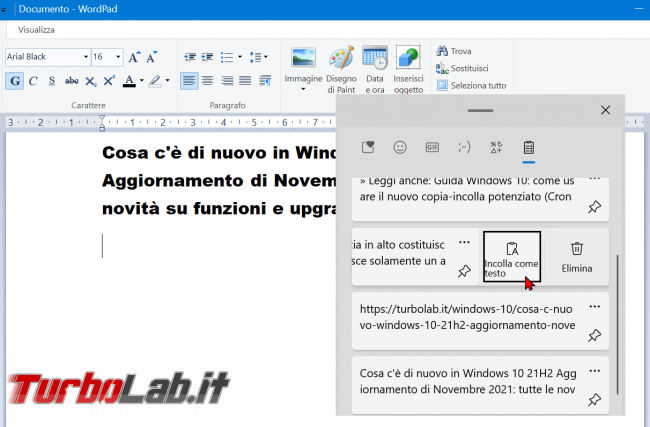Click the ruler first-line indent marker
The height and width of the screenshot is (427, 650).
tap(102, 119)
